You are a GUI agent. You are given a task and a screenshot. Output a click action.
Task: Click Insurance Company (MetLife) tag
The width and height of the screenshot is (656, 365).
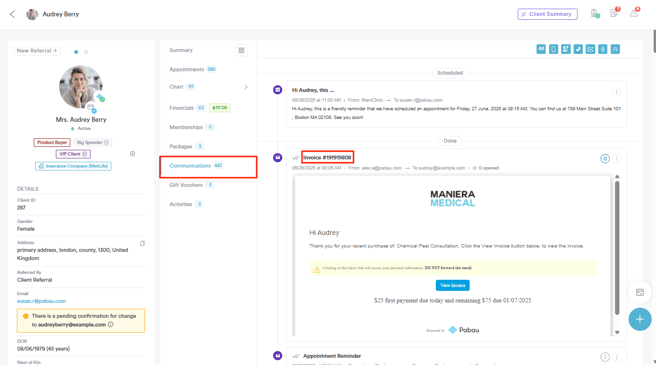click(73, 166)
